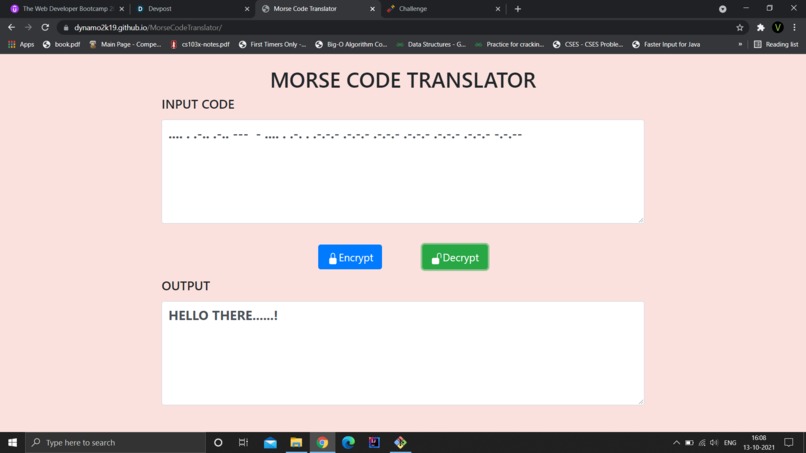Open the CSES - CSES Proble... bookmark
This screenshot has height=453, width=806.
coord(588,44)
